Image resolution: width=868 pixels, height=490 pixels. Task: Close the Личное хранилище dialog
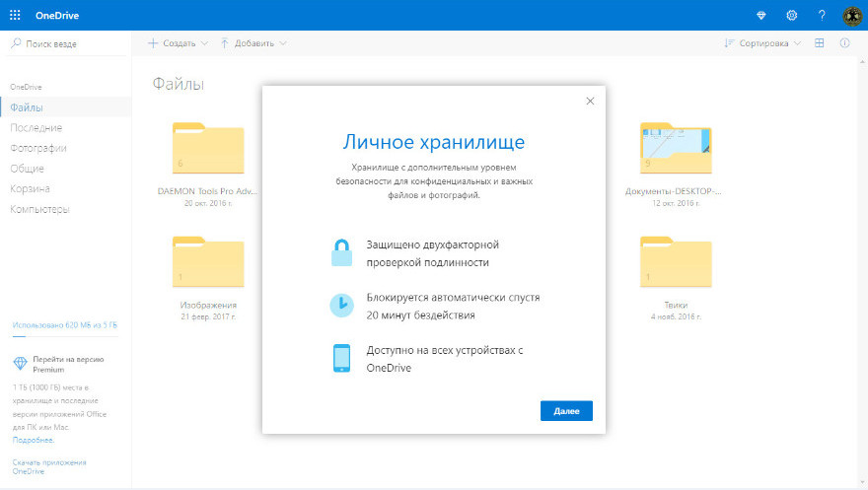590,101
